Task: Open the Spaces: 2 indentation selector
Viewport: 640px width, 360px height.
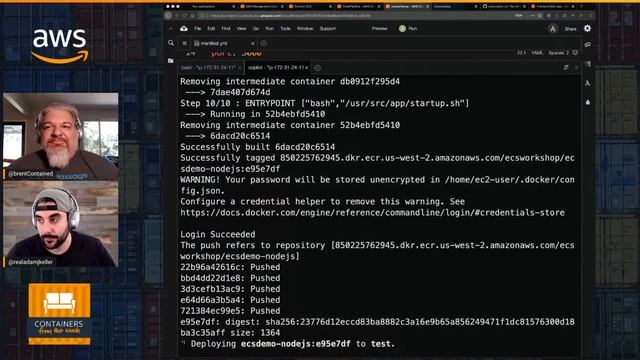Action: (x=558, y=53)
